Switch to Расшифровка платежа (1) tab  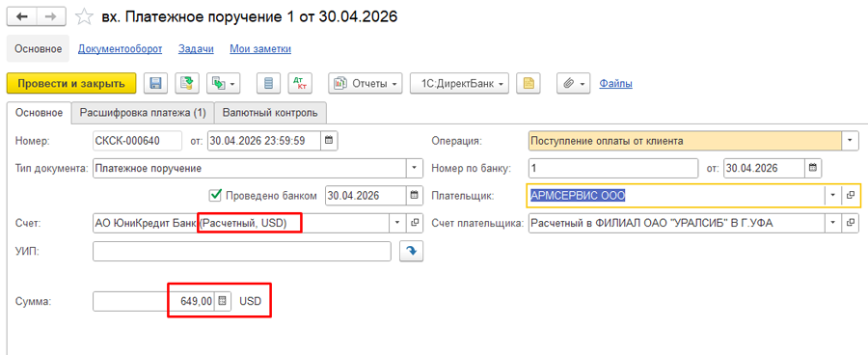pyautogui.click(x=143, y=113)
